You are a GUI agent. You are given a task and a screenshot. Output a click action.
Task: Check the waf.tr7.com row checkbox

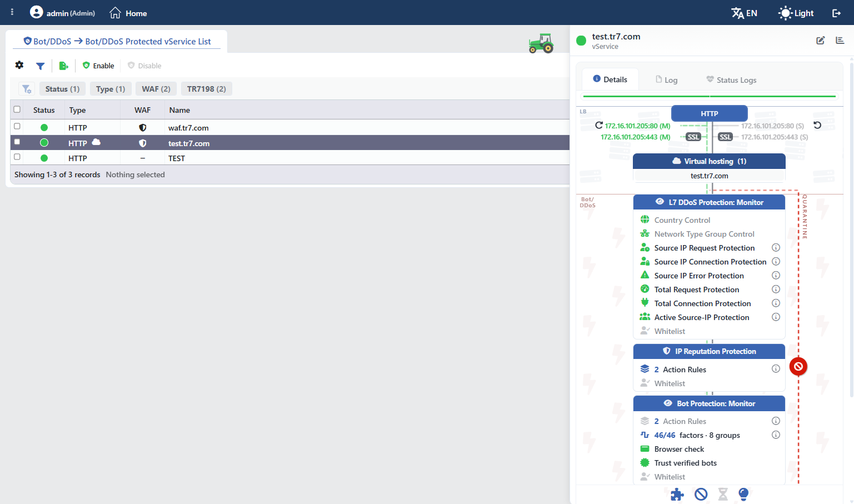pos(17,127)
